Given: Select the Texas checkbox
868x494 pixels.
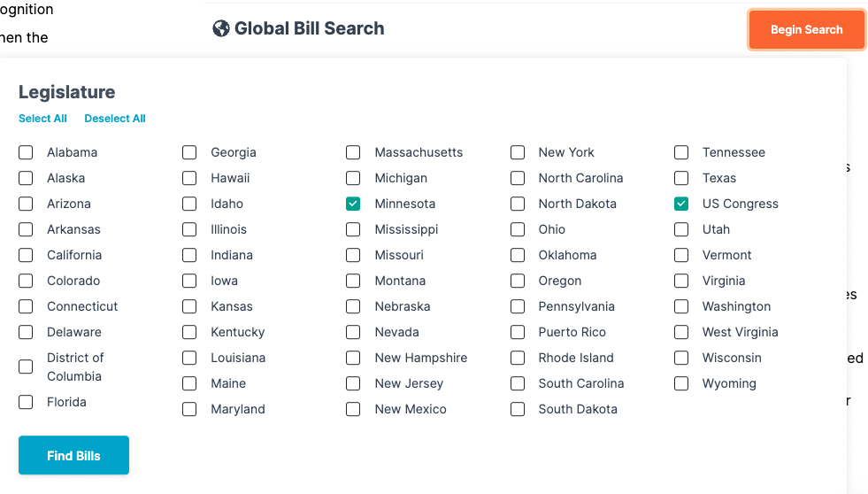Looking at the screenshot, I should 681,178.
